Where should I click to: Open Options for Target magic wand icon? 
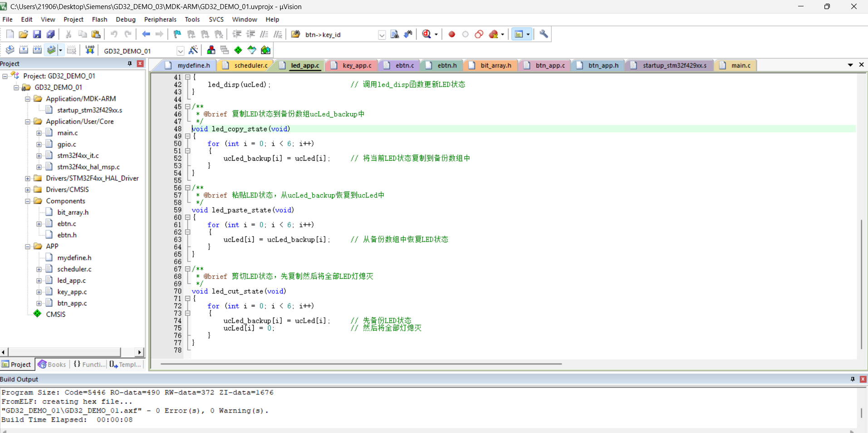tap(193, 50)
